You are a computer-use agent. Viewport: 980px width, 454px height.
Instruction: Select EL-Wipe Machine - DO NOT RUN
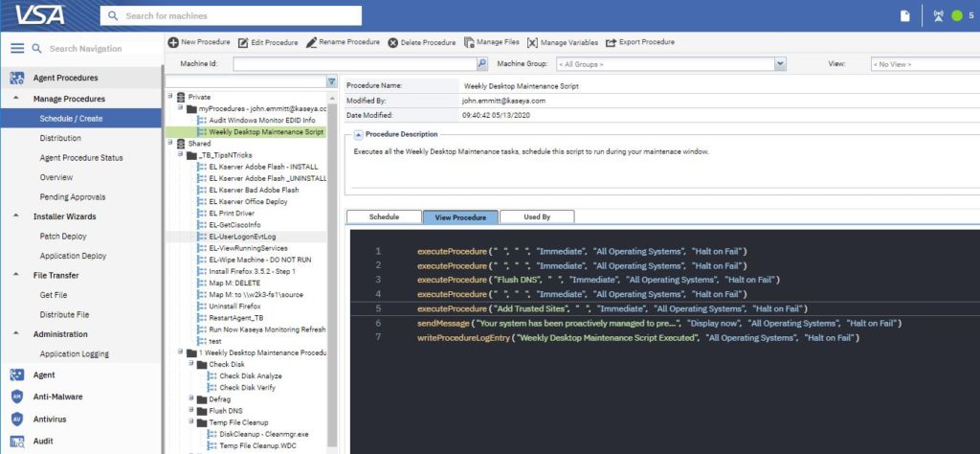click(260, 260)
